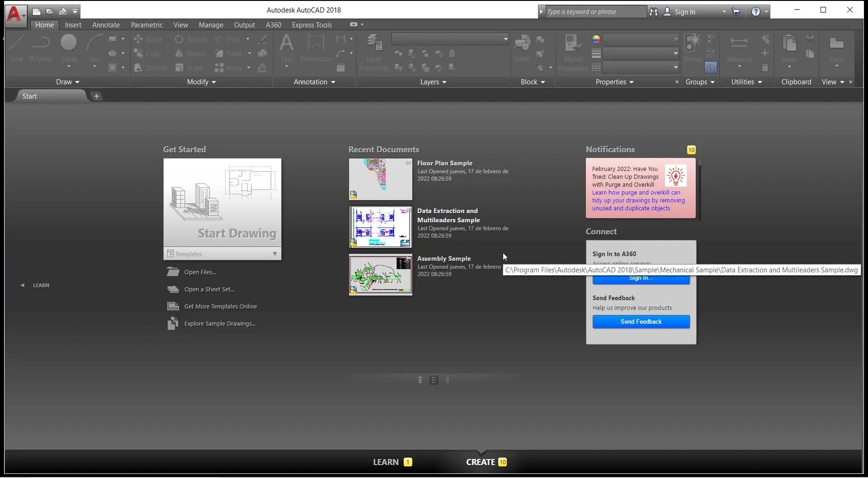Click the Open file icon in quick access toolbar

[50, 11]
